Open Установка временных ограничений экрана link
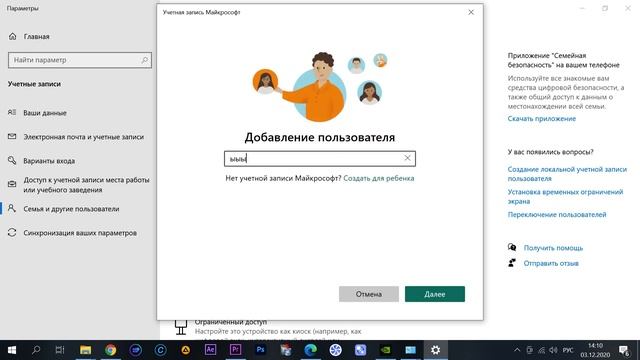Image resolution: width=640 pixels, height=360 pixels. (x=565, y=196)
